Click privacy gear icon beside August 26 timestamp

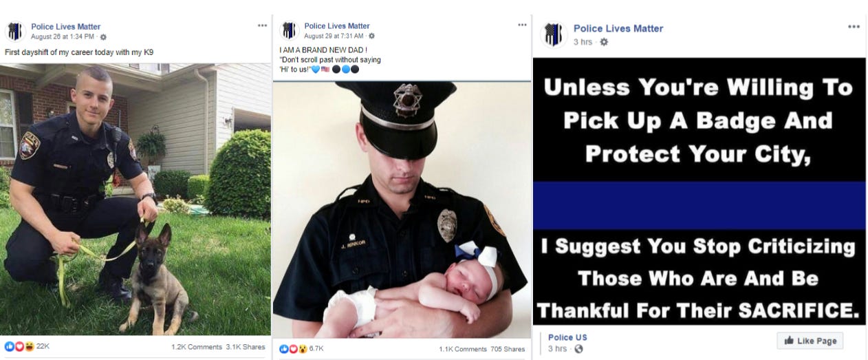pyautogui.click(x=103, y=36)
